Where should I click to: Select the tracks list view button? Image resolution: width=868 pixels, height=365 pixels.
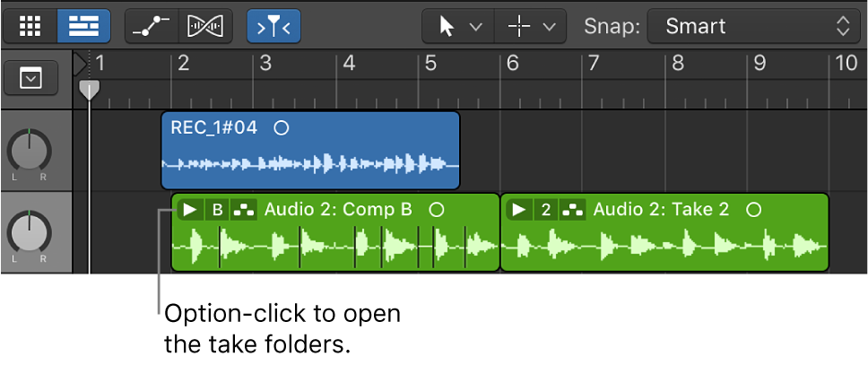pyautogui.click(x=83, y=26)
